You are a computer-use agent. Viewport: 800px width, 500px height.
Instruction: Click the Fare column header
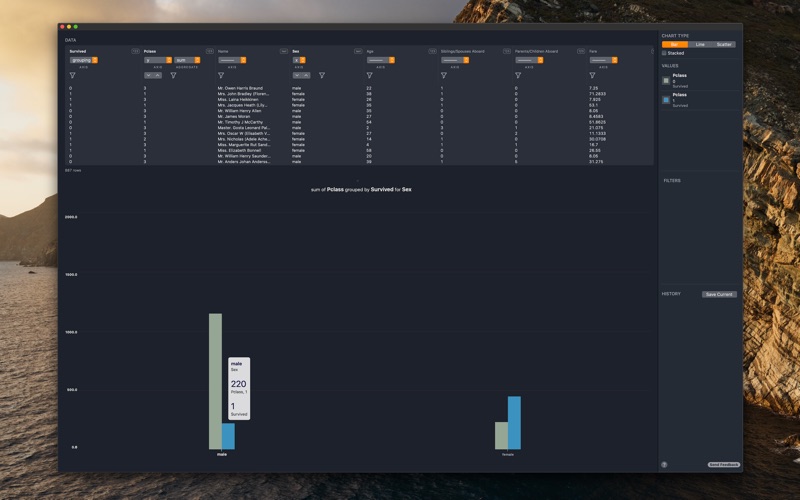(x=593, y=52)
